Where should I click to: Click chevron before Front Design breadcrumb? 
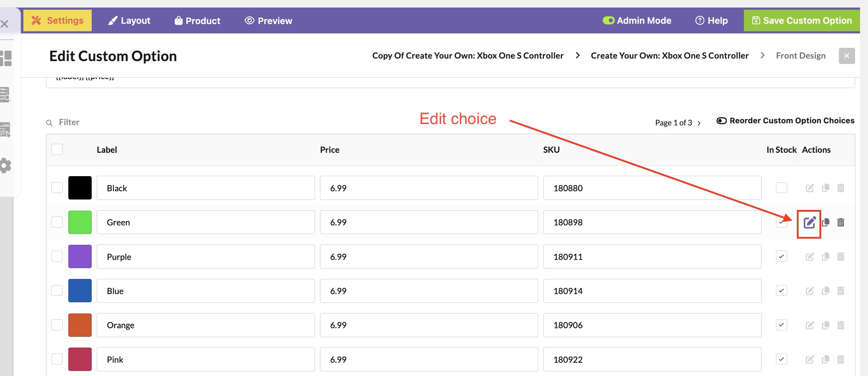pyautogui.click(x=762, y=56)
